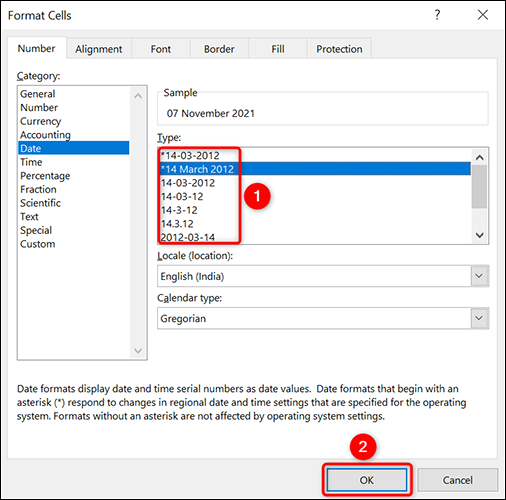This screenshot has height=500, width=506.
Task: Click Category list scroll down arrow
Action: tap(138, 351)
